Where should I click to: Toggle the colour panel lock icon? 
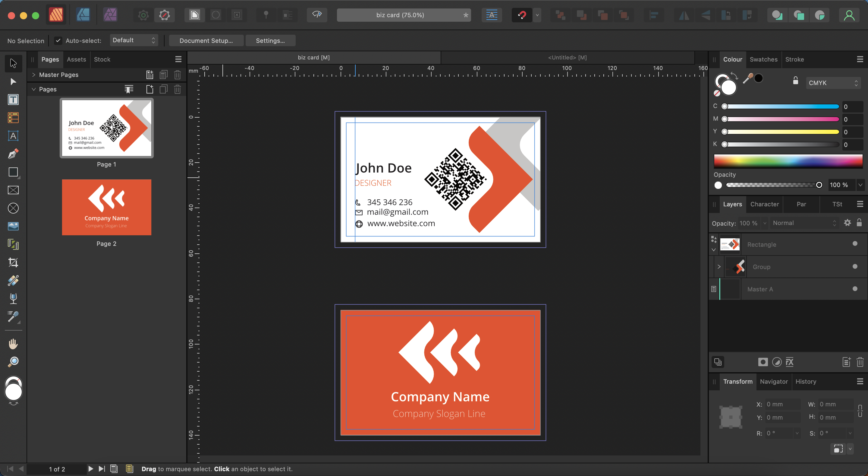pyautogui.click(x=796, y=81)
